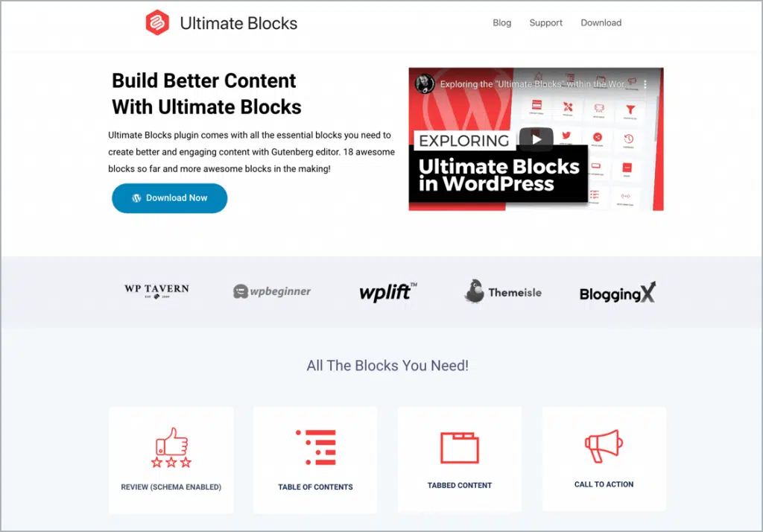Click the BloggingX logo

coord(618,293)
